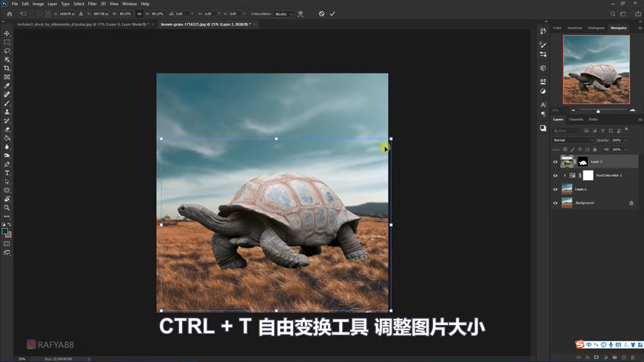Select the Zoom tool in toolbox
644x362 pixels.
7,208
